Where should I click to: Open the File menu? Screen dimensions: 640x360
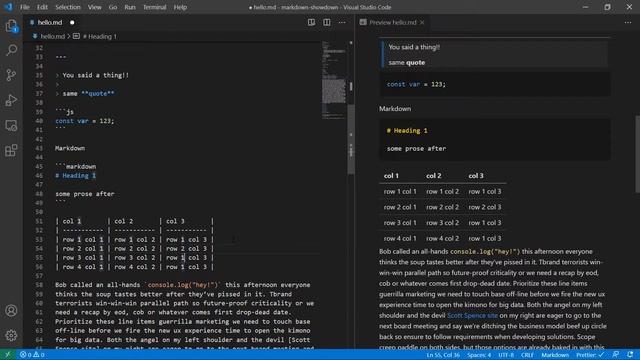click(25, 7)
